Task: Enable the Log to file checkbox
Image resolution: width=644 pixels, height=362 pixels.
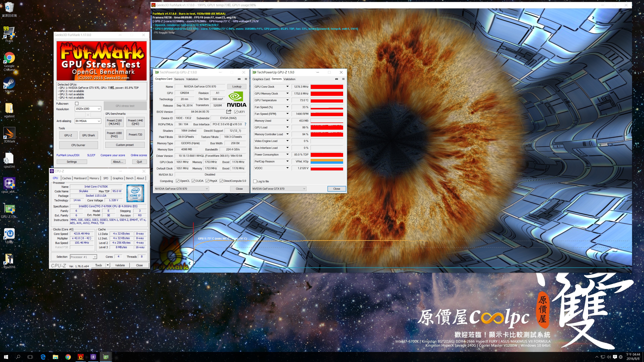Action: tap(255, 181)
